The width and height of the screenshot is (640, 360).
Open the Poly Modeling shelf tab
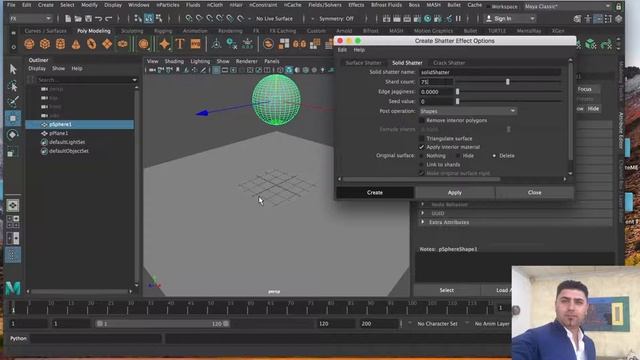coord(93,31)
